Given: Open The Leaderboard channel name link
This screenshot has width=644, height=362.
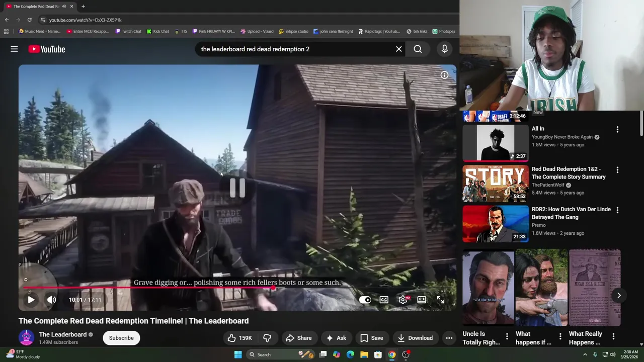Looking at the screenshot, I should [x=62, y=334].
